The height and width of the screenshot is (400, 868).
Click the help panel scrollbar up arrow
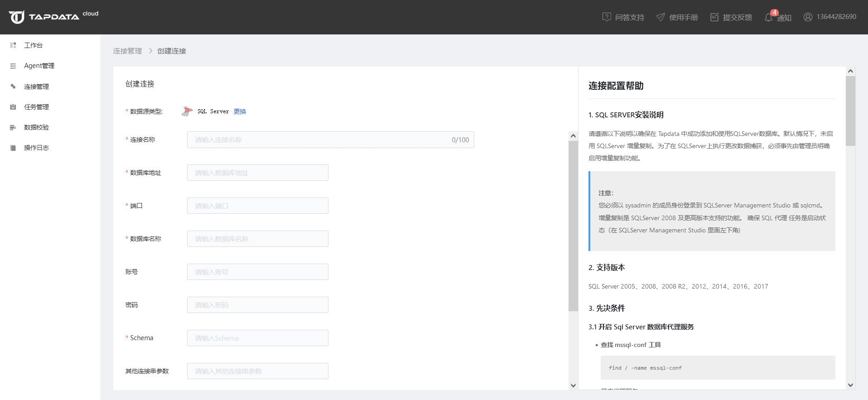850,71
